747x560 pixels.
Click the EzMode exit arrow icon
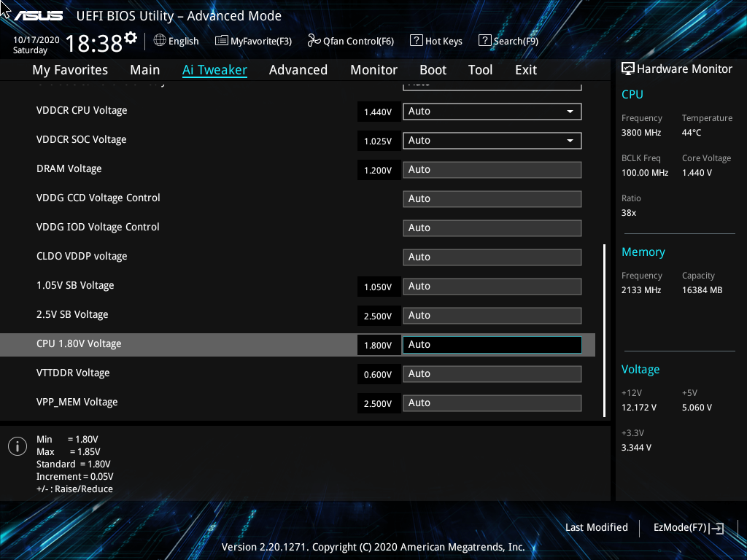click(x=716, y=528)
